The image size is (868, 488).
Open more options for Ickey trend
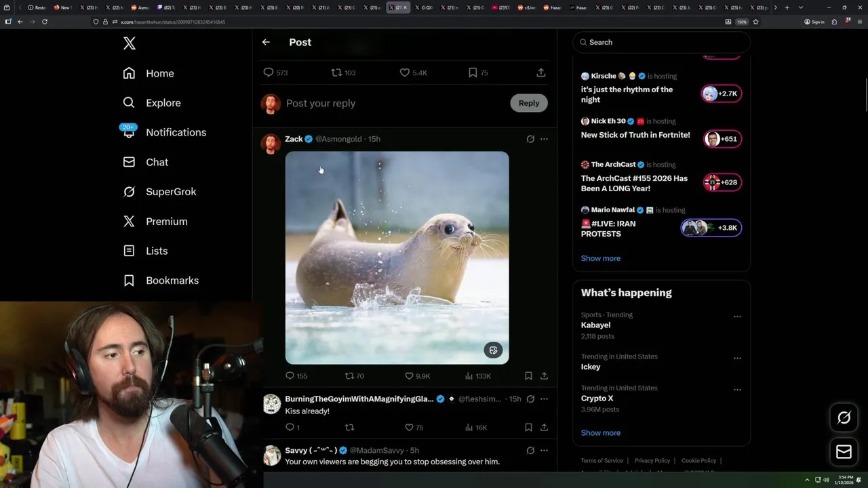click(737, 358)
